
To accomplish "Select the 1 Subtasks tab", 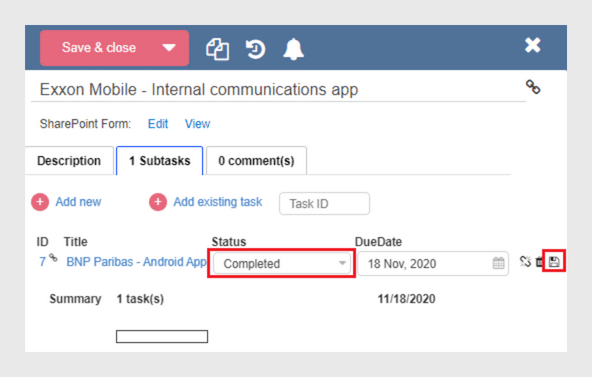I will pos(160,161).
